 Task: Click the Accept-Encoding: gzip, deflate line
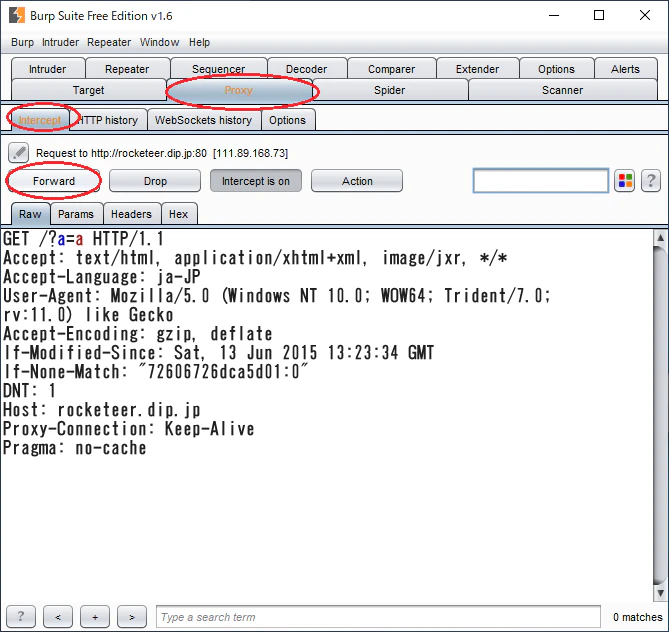point(138,334)
